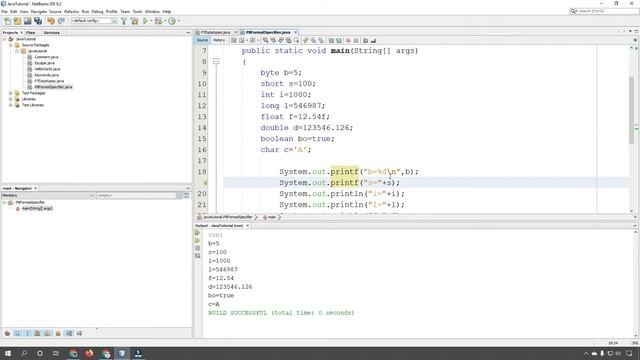Click the Clean and Build Project icon
This screenshot has height=360, width=640.
134,21
